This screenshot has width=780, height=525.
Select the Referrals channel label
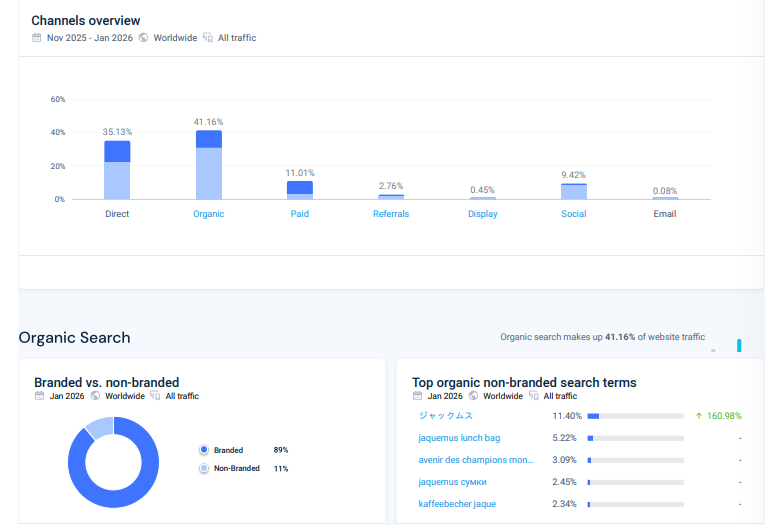pyautogui.click(x=391, y=214)
